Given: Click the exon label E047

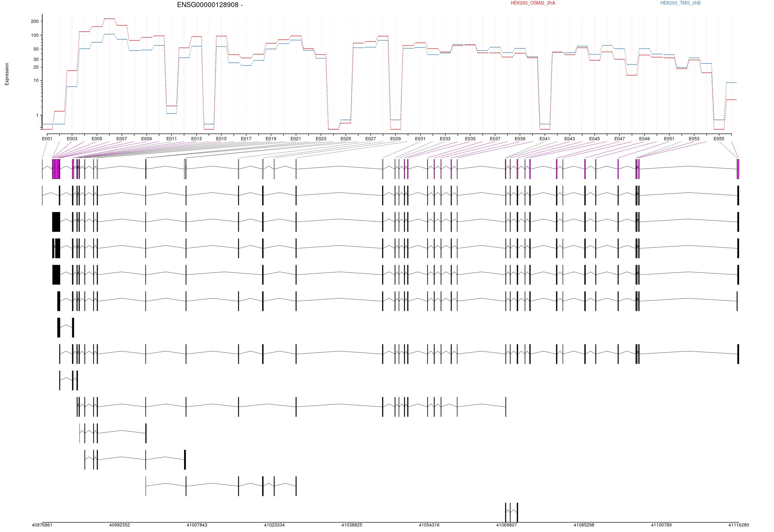Looking at the screenshot, I should click(x=619, y=139).
